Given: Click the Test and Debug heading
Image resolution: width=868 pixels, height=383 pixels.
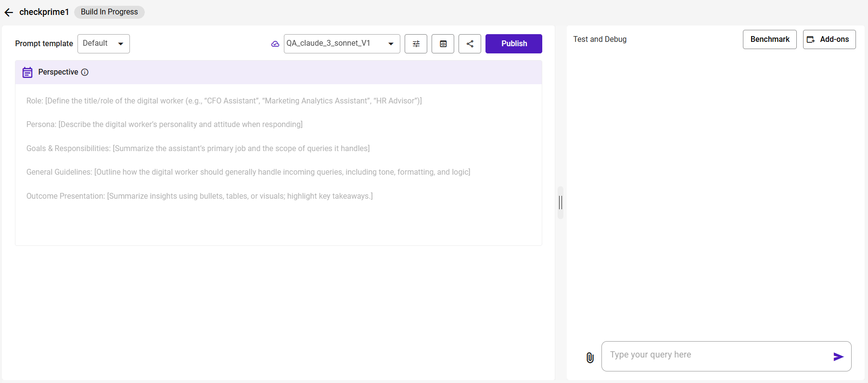Looking at the screenshot, I should pos(600,39).
